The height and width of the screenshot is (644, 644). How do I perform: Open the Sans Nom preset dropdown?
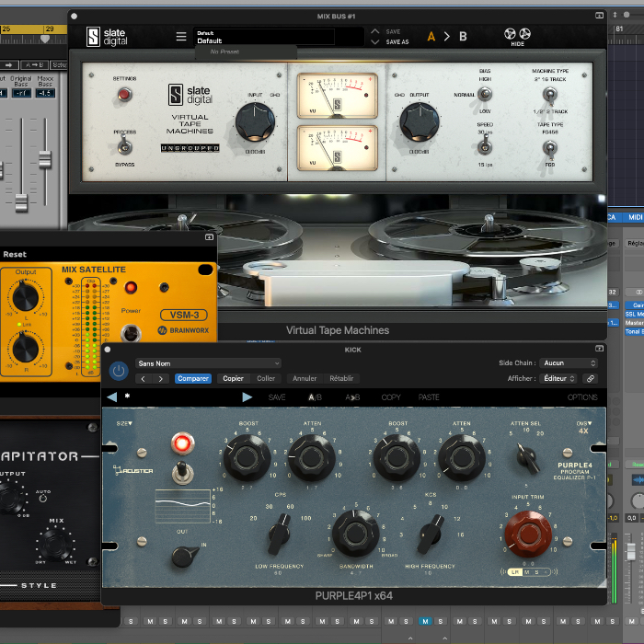tap(208, 363)
